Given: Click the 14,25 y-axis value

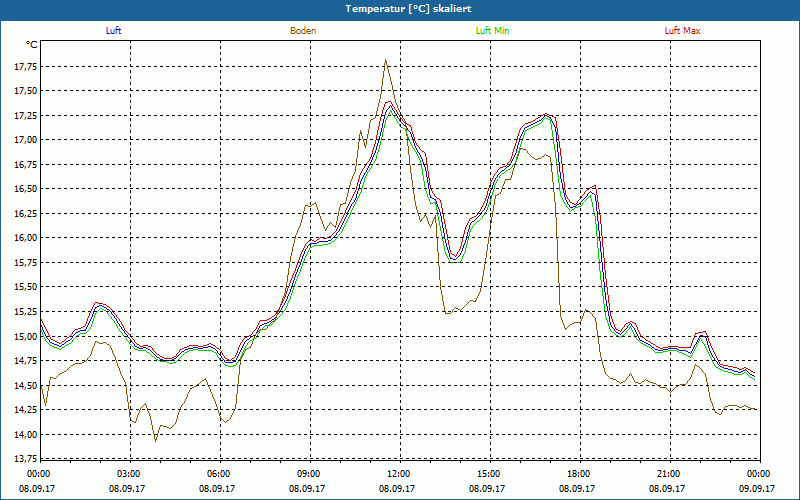Looking at the screenshot, I should (26, 410).
